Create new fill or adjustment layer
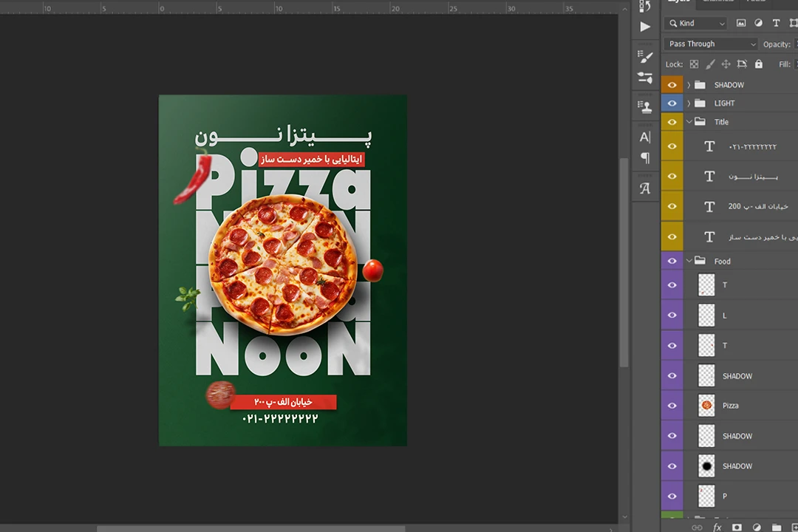 point(757,528)
